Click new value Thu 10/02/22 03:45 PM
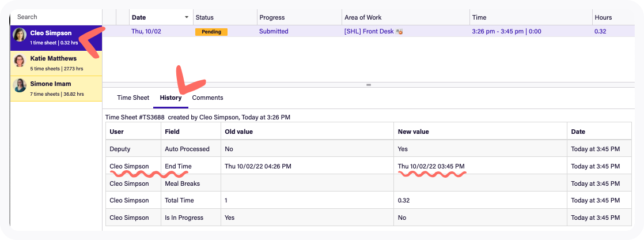Image resolution: width=644 pixels, height=240 pixels. pos(431,166)
